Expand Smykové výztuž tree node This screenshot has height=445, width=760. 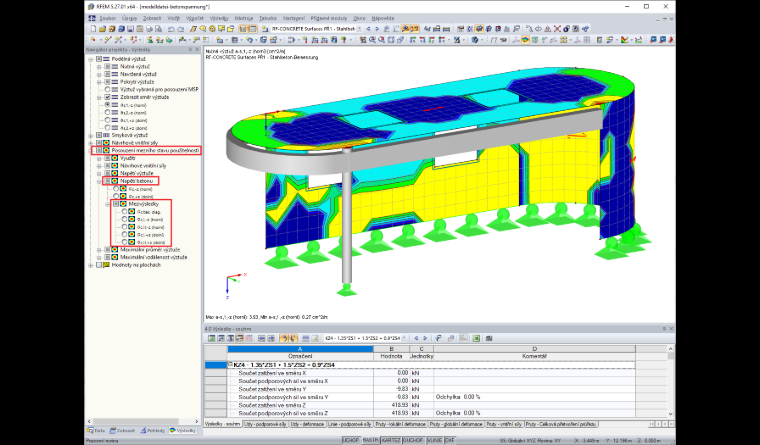coord(91,135)
